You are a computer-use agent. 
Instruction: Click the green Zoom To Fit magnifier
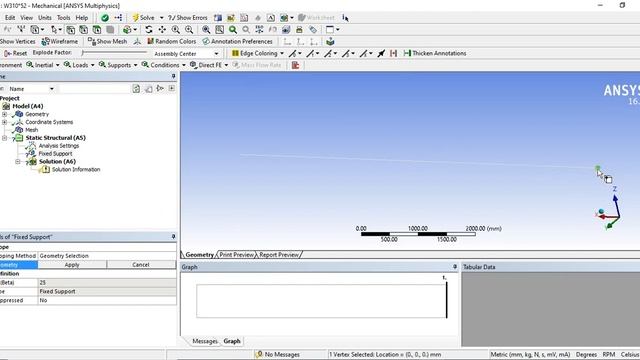pyautogui.click(x=233, y=30)
